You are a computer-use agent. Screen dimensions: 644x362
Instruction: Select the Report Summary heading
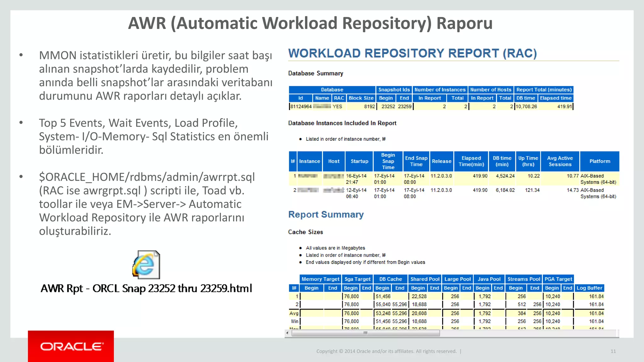point(326,214)
